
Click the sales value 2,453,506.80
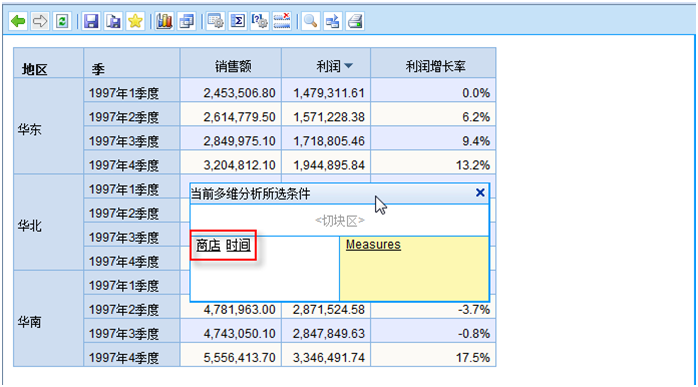coord(239,93)
